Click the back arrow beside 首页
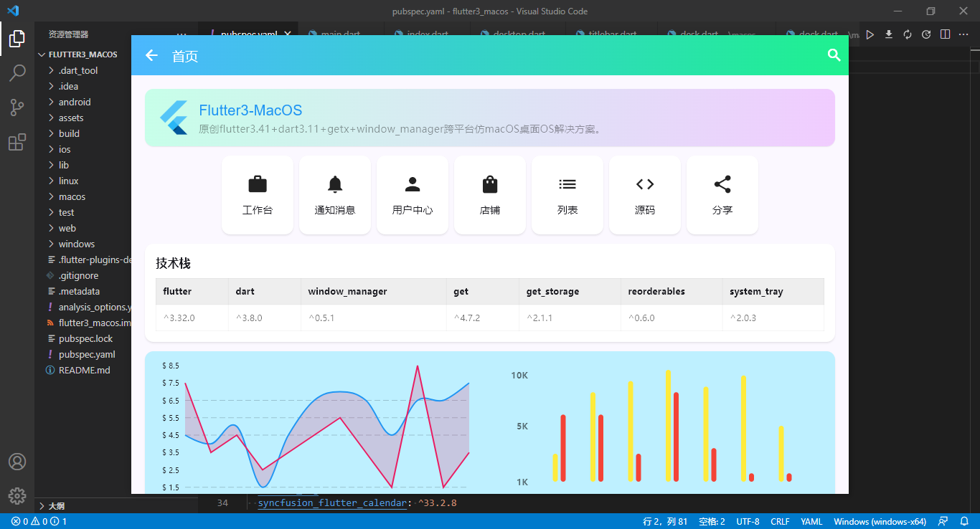 151,55
